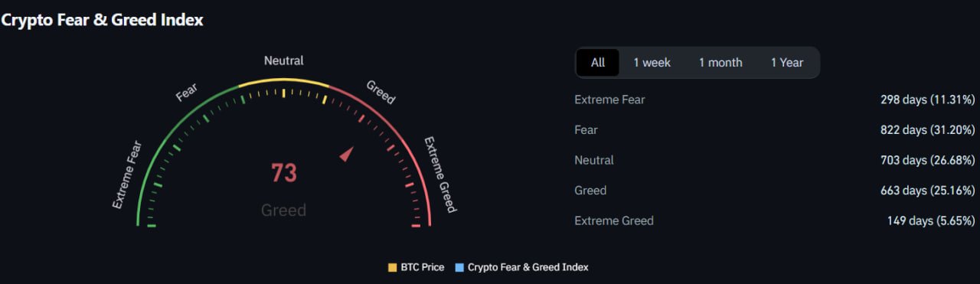Click the gauge value 73
The image size is (980, 284).
(x=284, y=173)
